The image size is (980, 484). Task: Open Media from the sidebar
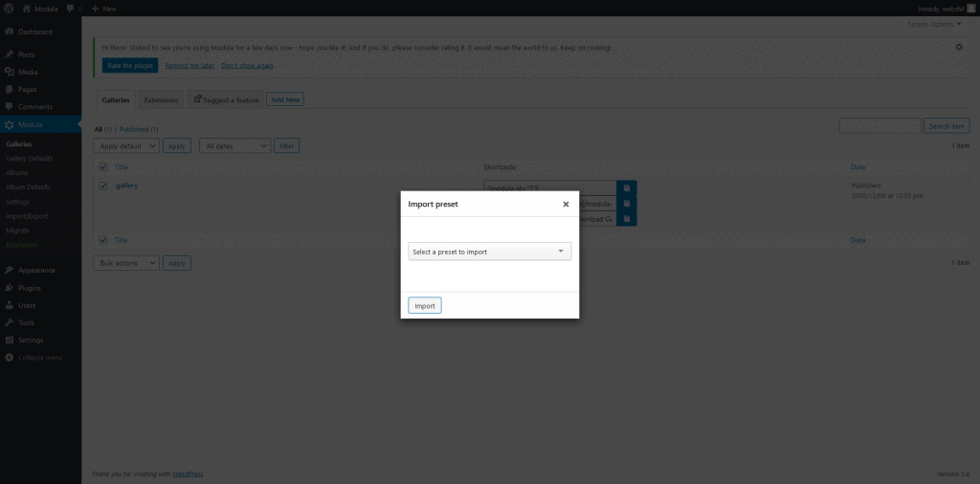(28, 72)
